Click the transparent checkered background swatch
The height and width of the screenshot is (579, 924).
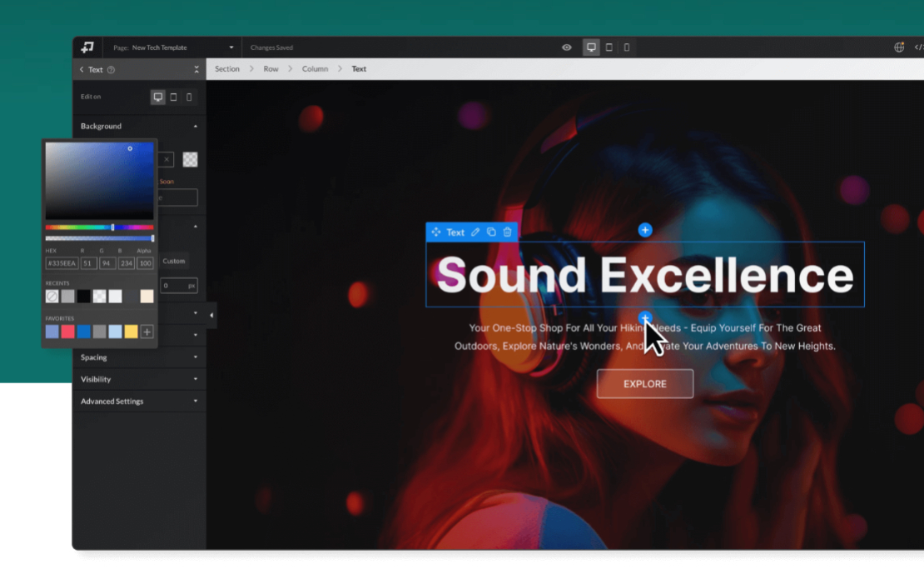pos(191,159)
